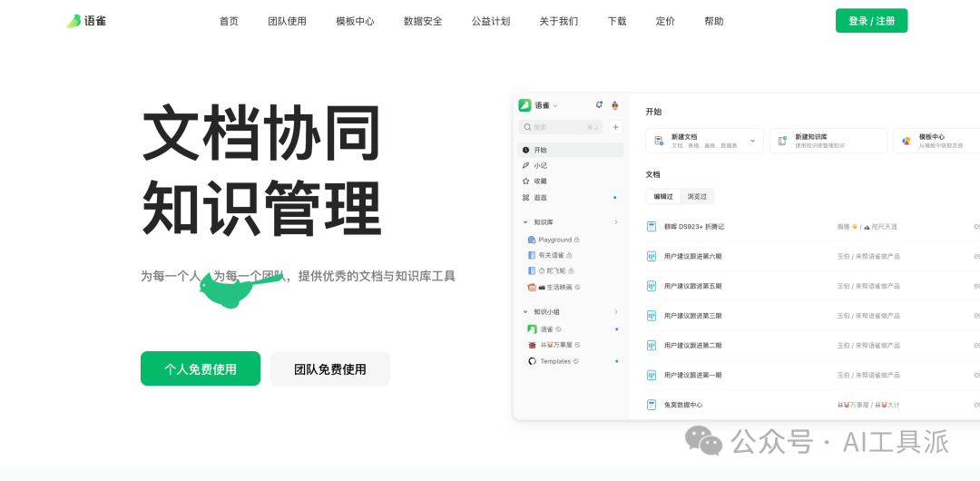Click the green 语雀 app icon in the sidebar
Image resolution: width=980 pixels, height=481 pixels.
[x=525, y=105]
